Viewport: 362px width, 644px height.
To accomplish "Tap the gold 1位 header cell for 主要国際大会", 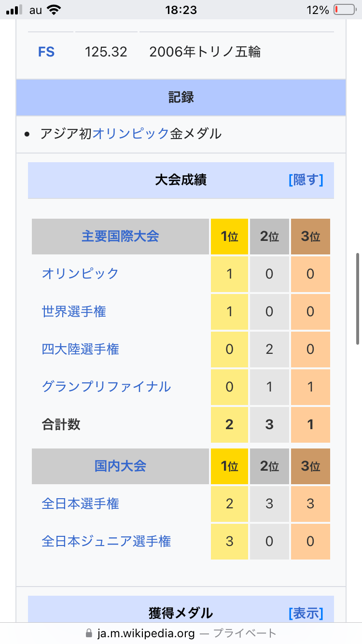I will [229, 237].
